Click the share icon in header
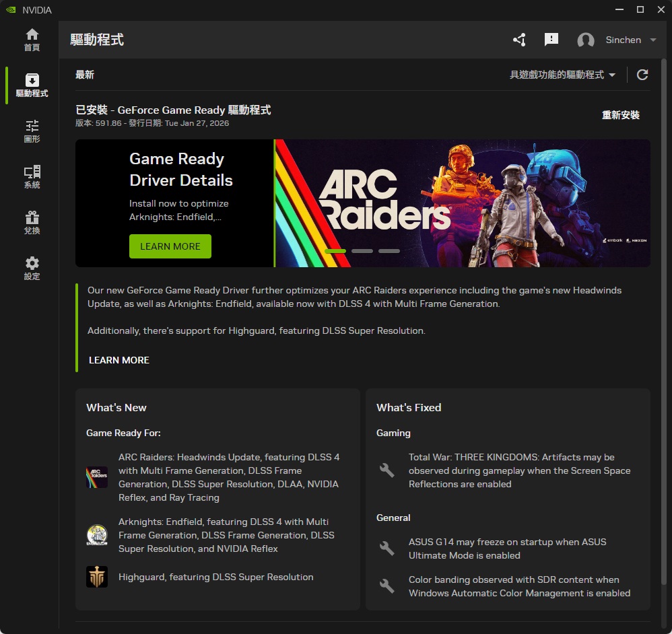Viewport: 672px width, 634px height. [519, 40]
